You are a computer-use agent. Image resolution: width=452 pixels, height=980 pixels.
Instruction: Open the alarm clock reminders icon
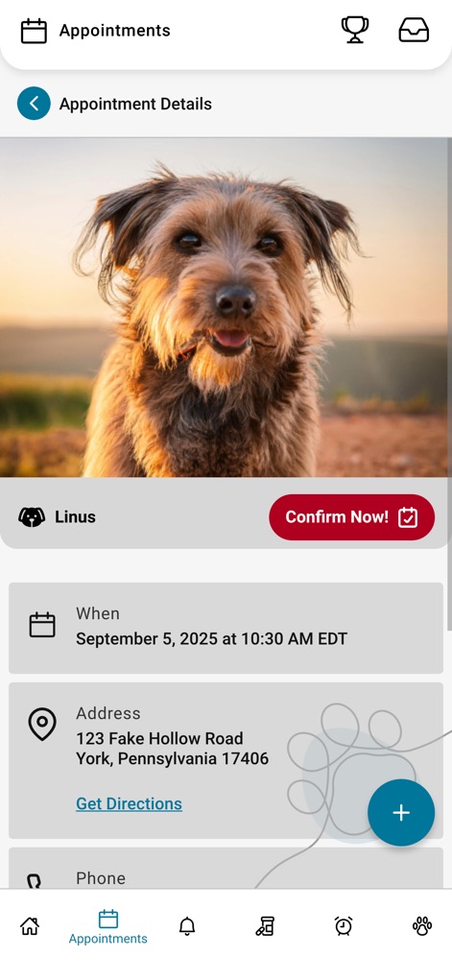344,925
